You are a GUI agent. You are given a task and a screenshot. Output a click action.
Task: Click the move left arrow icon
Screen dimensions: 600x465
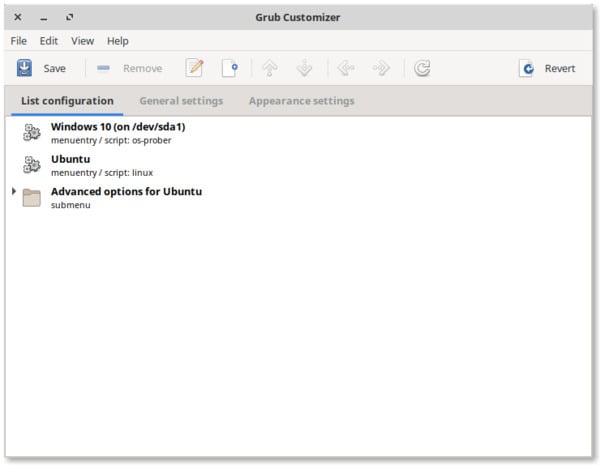[x=346, y=68]
